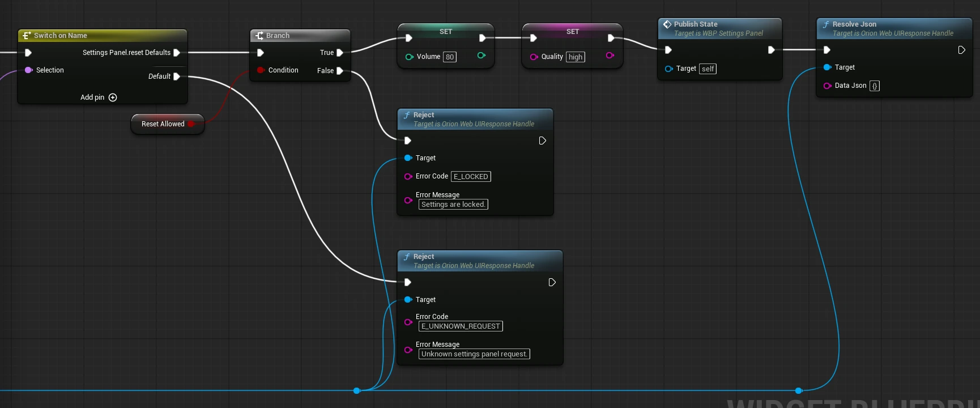Screen dimensions: 980x408
Task: Select the Volume SET node header
Action: 446,32
